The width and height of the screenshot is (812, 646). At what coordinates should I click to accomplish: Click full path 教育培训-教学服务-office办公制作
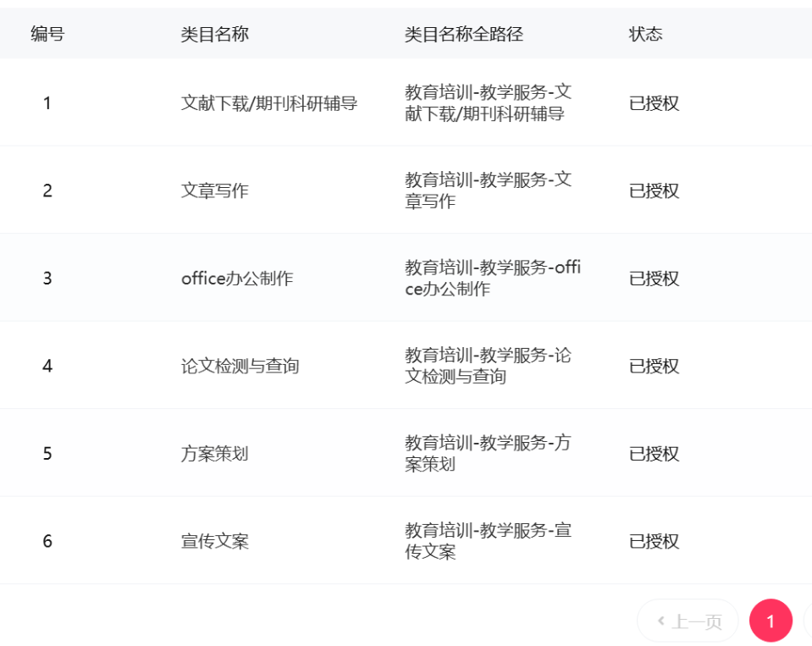492,279
